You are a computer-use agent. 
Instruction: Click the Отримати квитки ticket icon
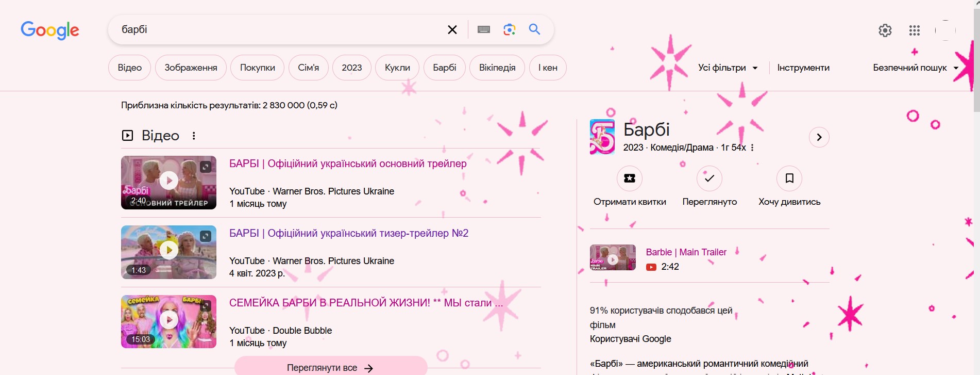(629, 178)
